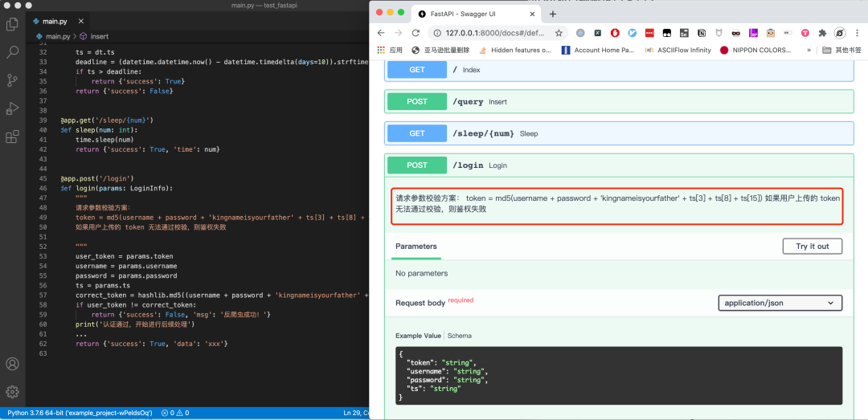Show more bookmarks chevron

tap(809, 50)
